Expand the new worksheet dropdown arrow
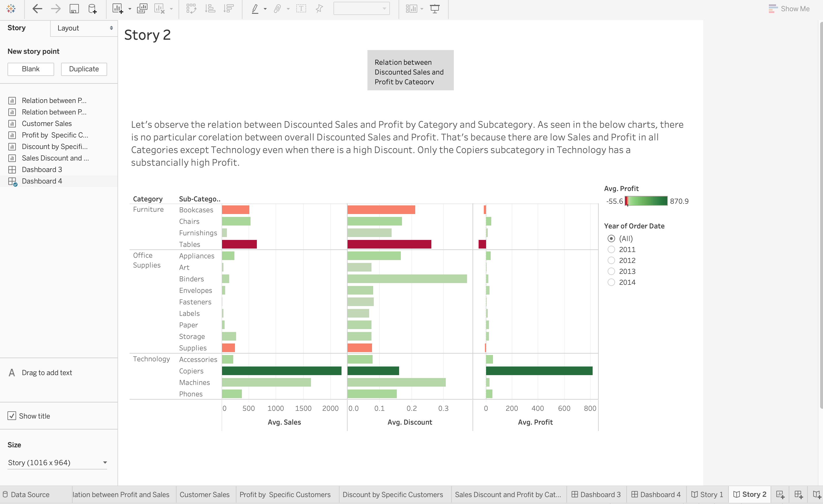The height and width of the screenshot is (504, 823). coord(130,9)
